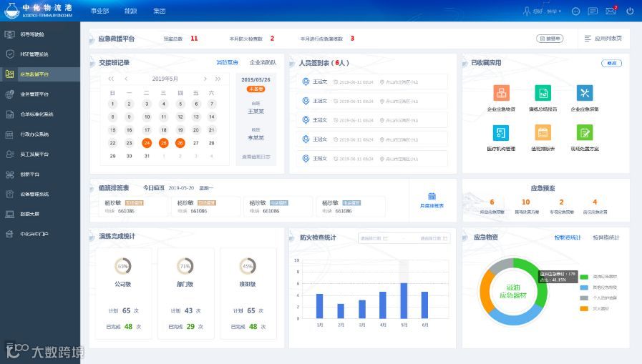This screenshot has width=642, height=364.
Task: Click the 公司级 progress ring
Action: (x=123, y=266)
